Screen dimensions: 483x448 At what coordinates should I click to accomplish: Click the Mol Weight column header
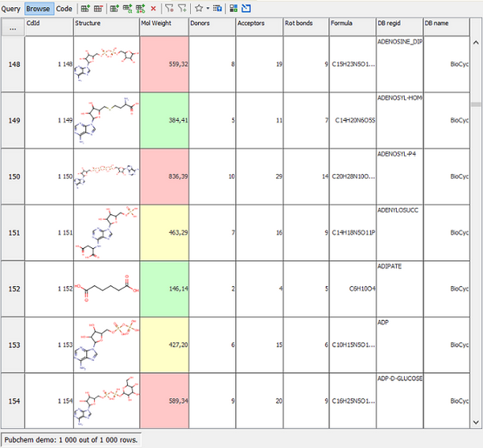tap(163, 24)
